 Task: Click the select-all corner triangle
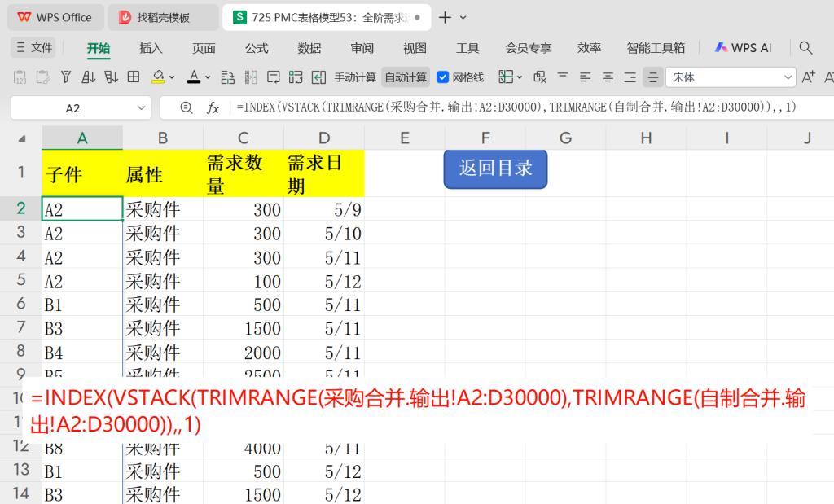point(22,138)
